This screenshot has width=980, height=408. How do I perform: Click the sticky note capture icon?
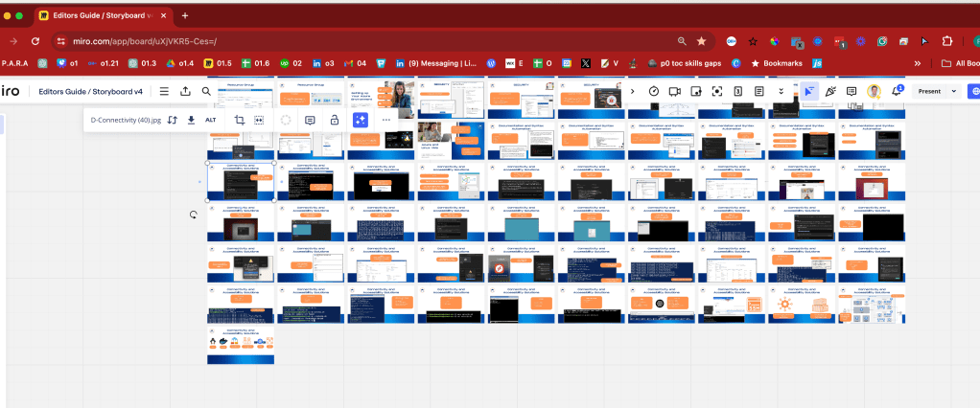point(695,91)
